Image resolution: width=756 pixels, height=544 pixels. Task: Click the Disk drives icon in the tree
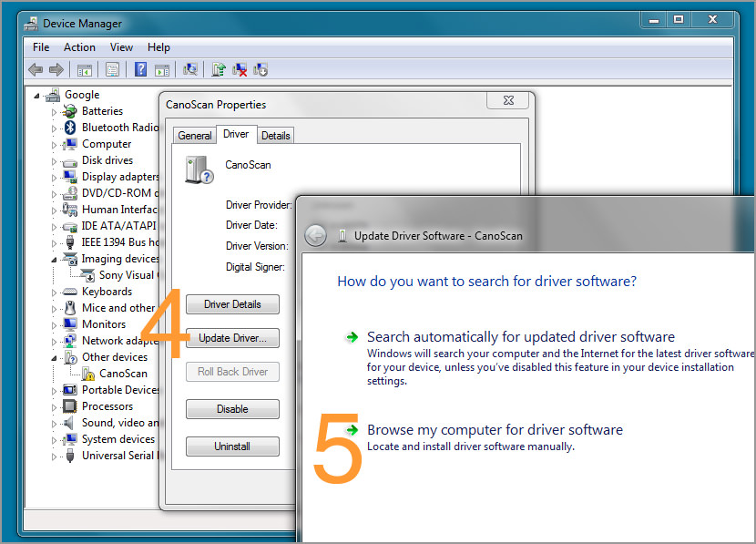pyautogui.click(x=70, y=162)
